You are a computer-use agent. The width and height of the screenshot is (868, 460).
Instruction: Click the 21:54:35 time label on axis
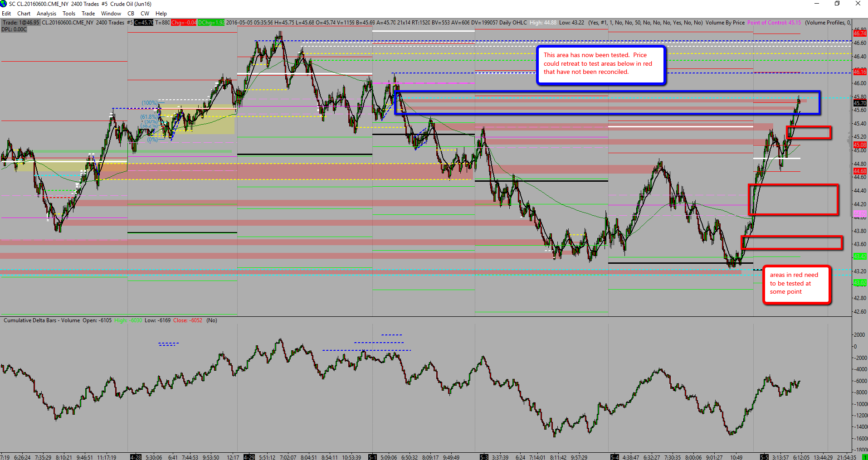pyautogui.click(x=846, y=457)
